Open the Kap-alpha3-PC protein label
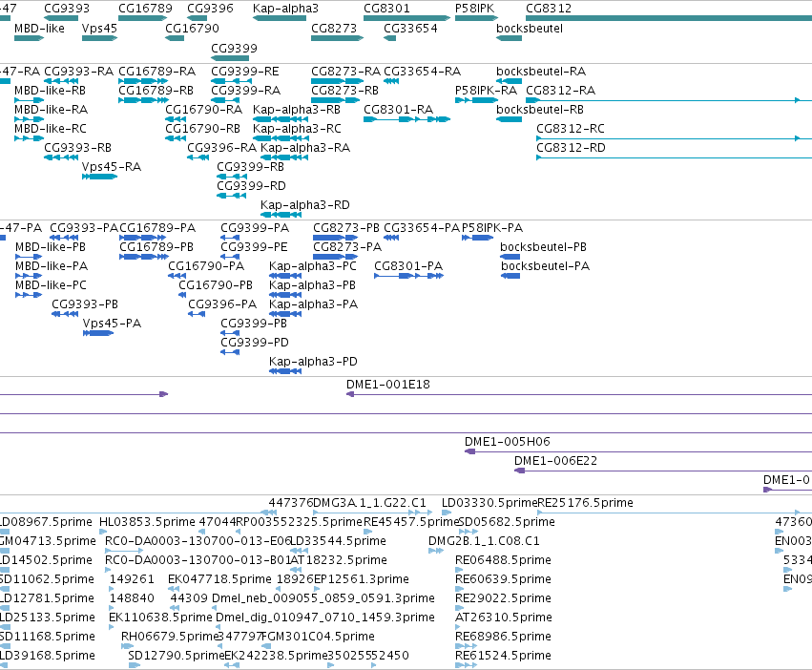 tap(313, 266)
